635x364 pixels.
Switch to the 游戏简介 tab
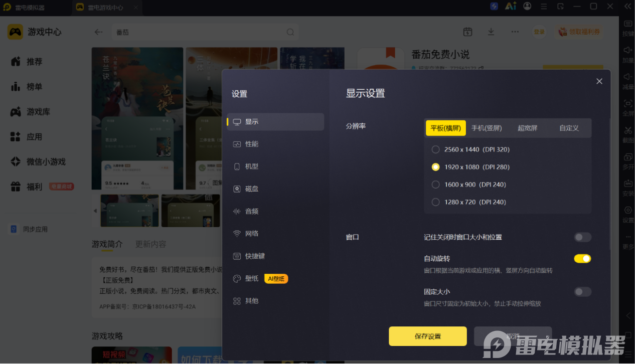(x=107, y=244)
